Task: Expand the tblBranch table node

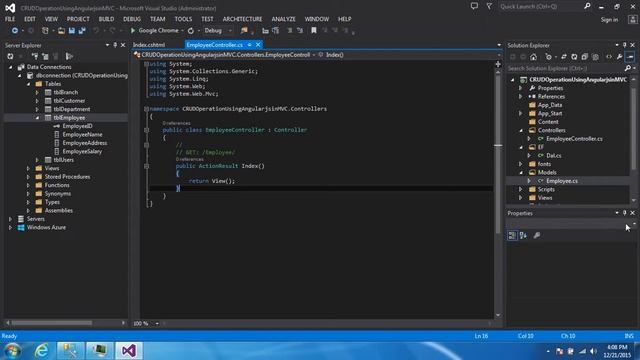Action: [37, 92]
